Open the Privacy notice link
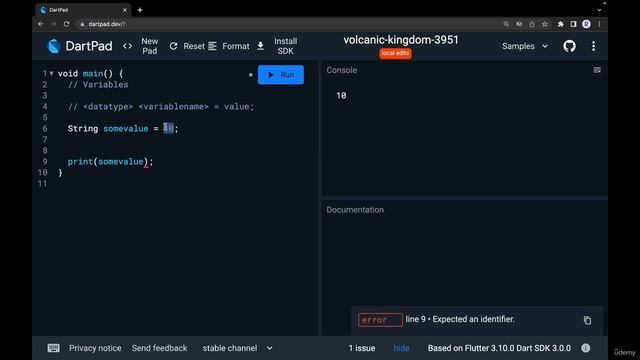The width and height of the screenshot is (640, 360). [95, 348]
